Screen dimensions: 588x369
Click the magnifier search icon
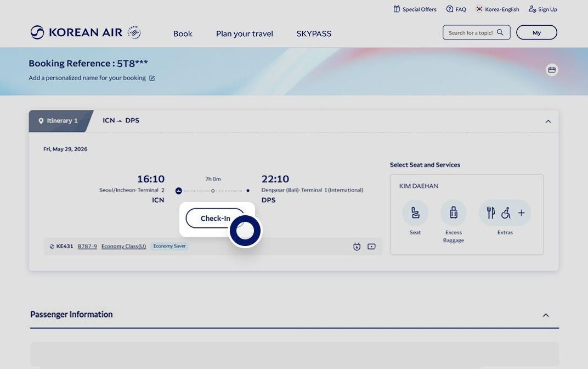500,32
